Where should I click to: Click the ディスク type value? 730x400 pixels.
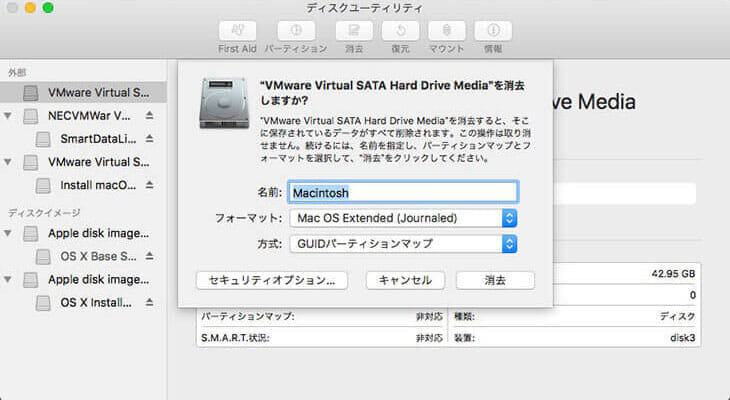(677, 316)
